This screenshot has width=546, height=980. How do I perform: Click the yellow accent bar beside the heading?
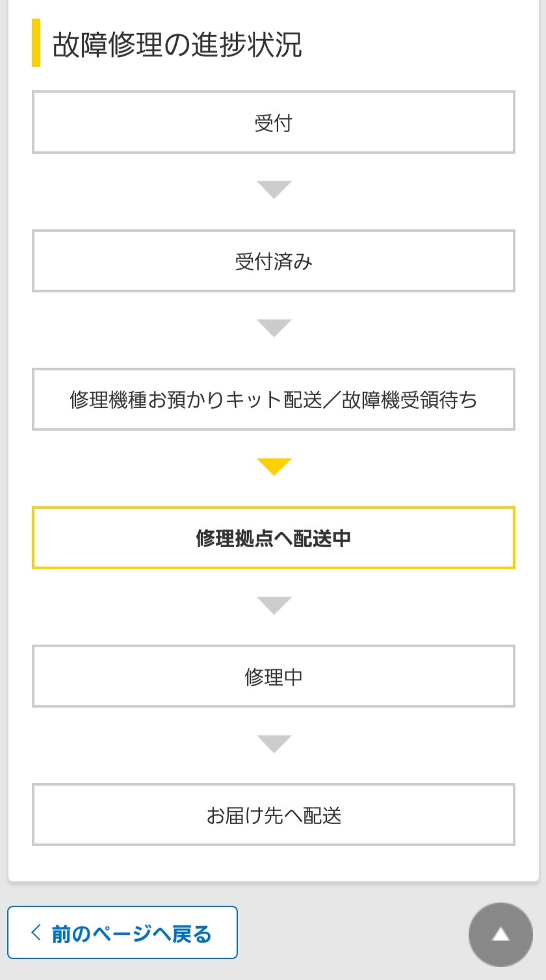click(36, 43)
